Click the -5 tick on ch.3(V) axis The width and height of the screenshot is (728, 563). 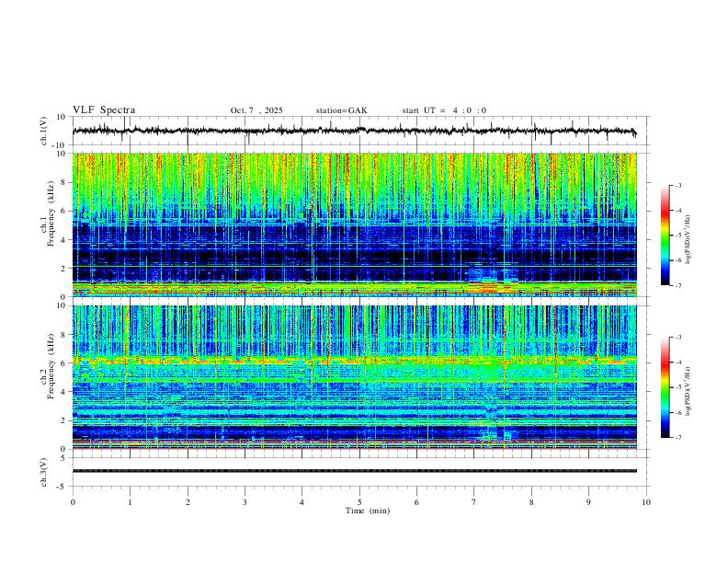pos(63,487)
